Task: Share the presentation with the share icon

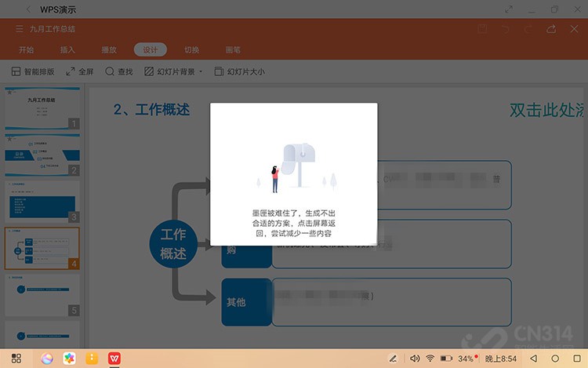Action: click(551, 29)
